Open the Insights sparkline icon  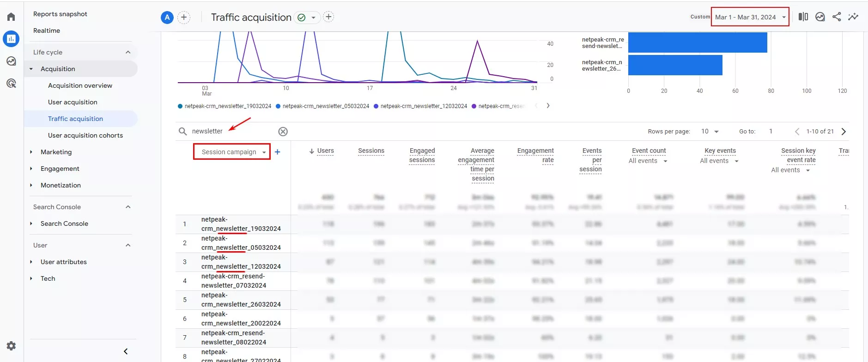(x=853, y=17)
